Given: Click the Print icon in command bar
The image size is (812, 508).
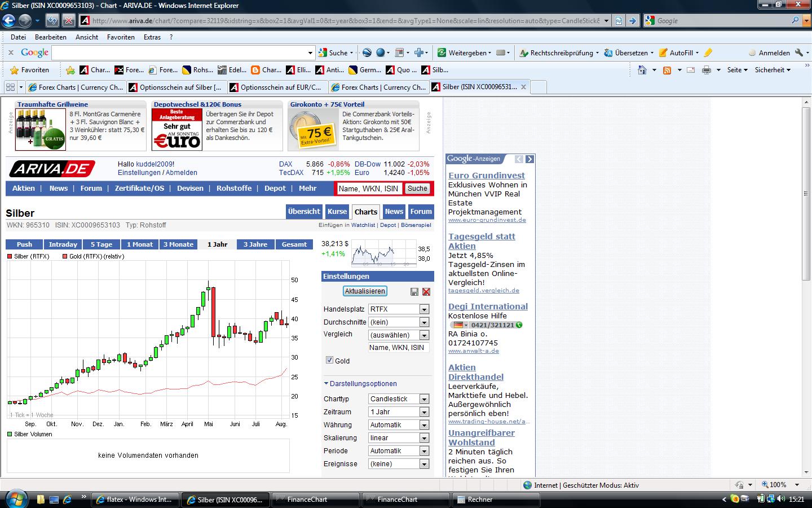Looking at the screenshot, I should tap(707, 70).
